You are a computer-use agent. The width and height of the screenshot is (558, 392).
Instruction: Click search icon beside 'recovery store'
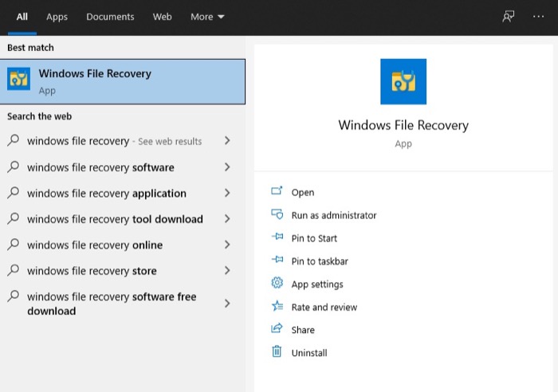coord(14,270)
